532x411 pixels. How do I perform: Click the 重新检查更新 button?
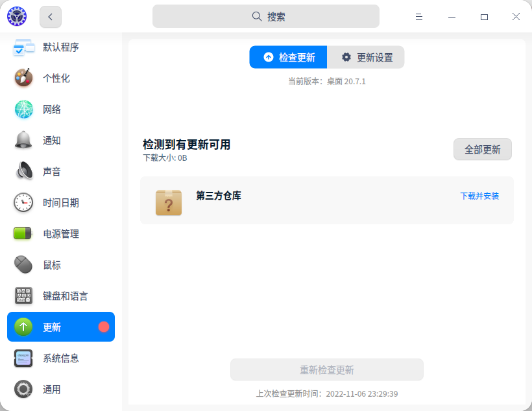tap(327, 370)
